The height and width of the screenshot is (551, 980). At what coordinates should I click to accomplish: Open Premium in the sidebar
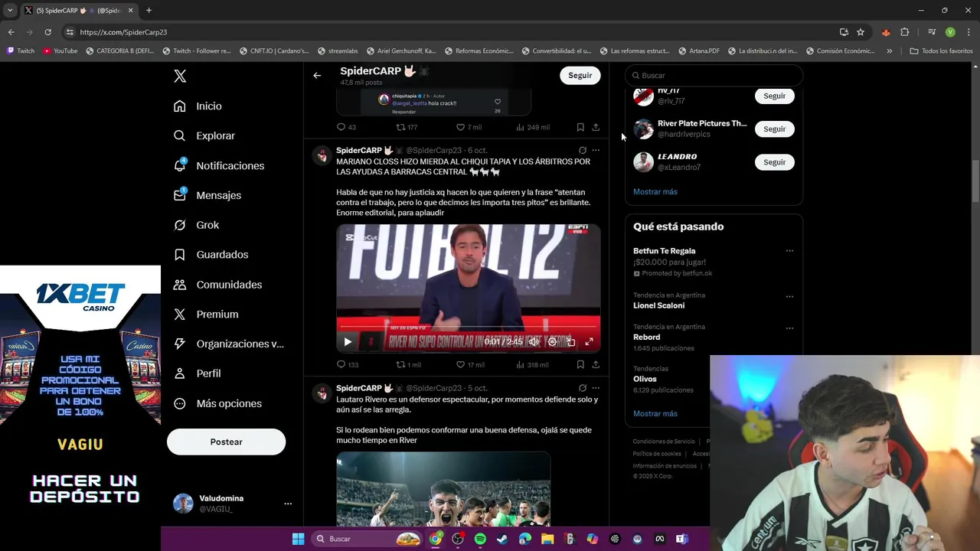[x=206, y=314]
